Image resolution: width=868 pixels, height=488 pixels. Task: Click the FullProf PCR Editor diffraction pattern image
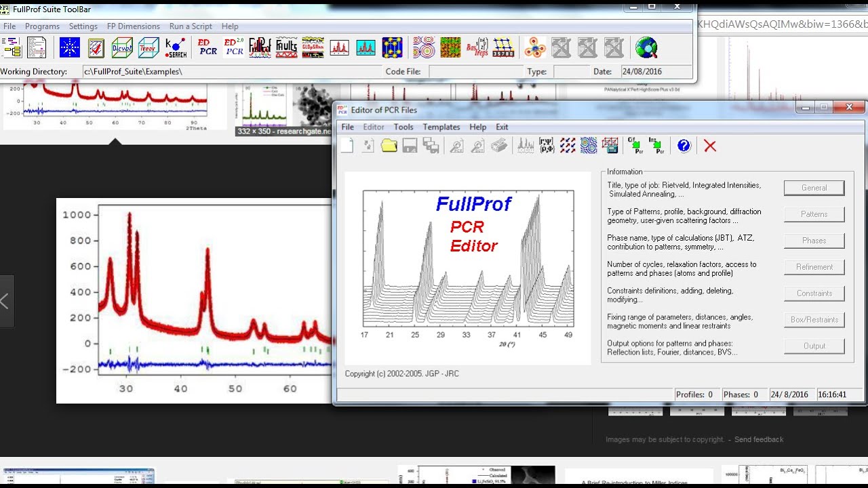[468, 268]
